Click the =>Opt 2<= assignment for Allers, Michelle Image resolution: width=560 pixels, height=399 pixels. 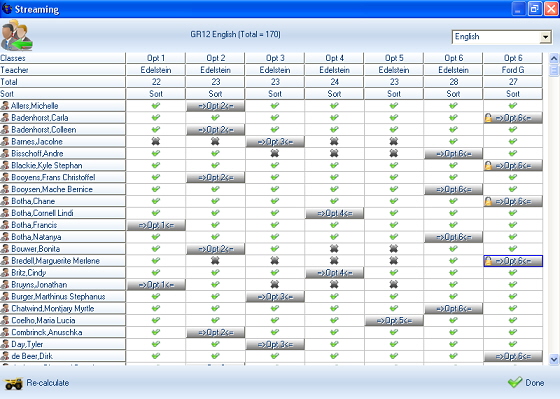(x=215, y=106)
